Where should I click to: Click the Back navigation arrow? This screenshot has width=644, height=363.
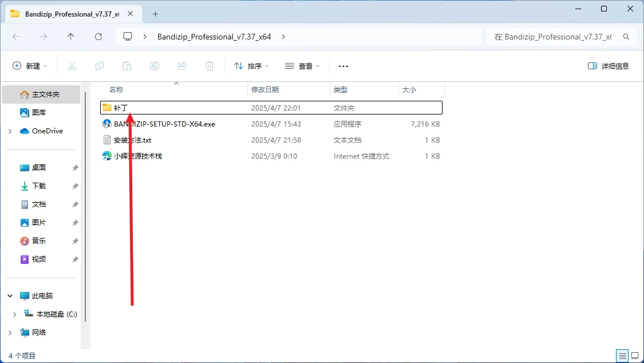click(x=16, y=37)
